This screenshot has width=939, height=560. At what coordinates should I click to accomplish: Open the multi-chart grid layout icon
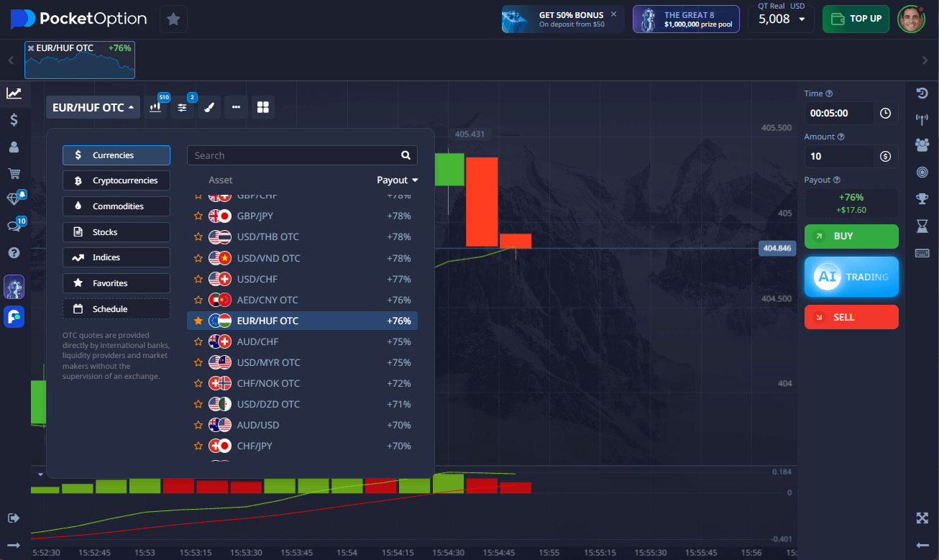click(262, 108)
